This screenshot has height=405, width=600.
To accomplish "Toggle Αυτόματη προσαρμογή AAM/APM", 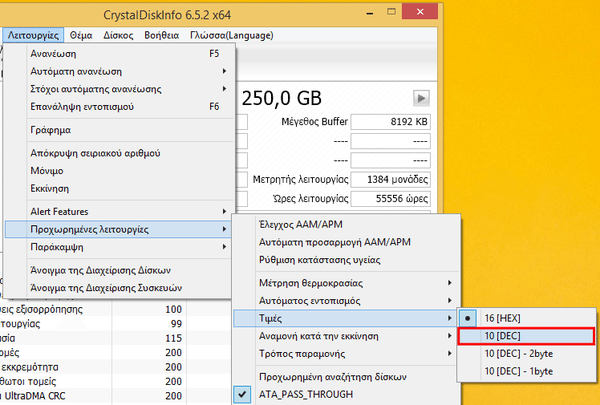I will [346, 242].
